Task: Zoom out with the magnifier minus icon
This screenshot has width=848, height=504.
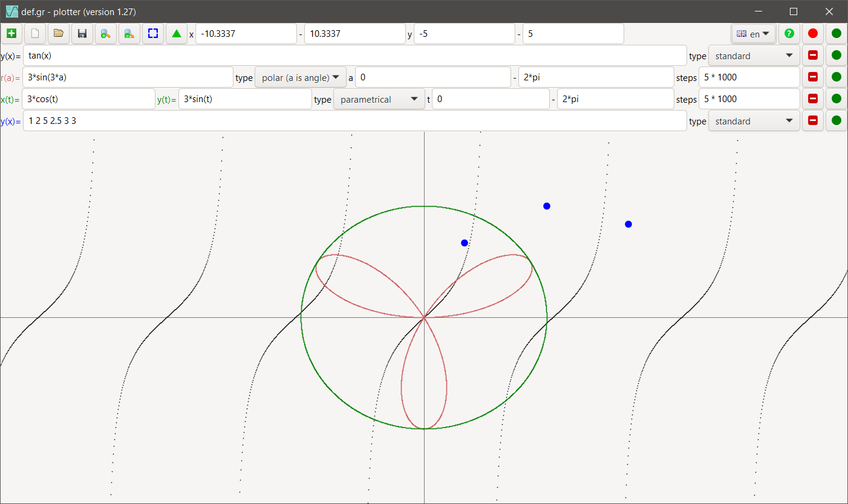Action: (129, 34)
